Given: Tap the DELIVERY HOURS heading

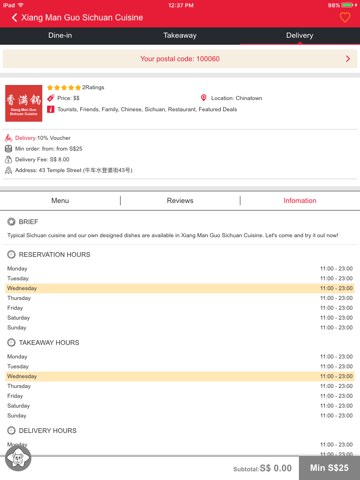Looking at the screenshot, I should click(48, 431).
